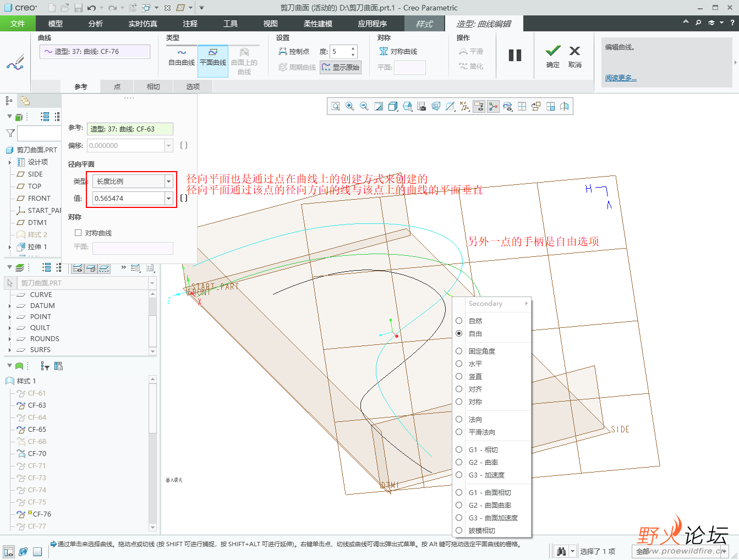This screenshot has height=560, width=739.
Task: Click the Control Points option (控制点)
Action: (294, 52)
